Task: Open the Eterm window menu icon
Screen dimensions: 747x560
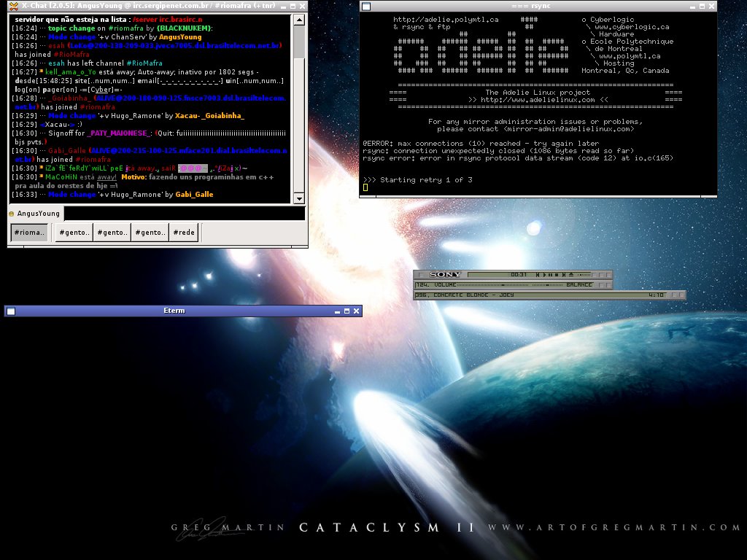Action: click(11, 311)
